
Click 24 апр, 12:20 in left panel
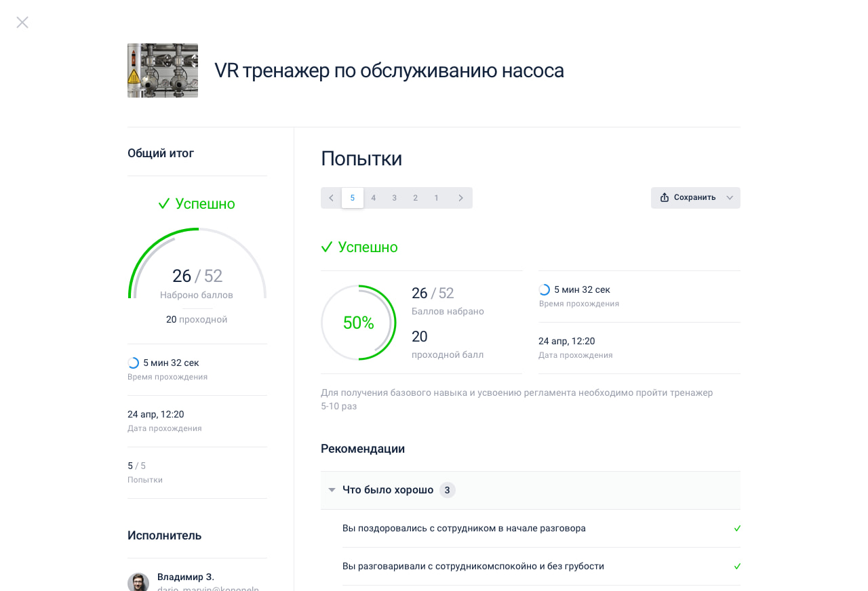pyautogui.click(x=156, y=414)
